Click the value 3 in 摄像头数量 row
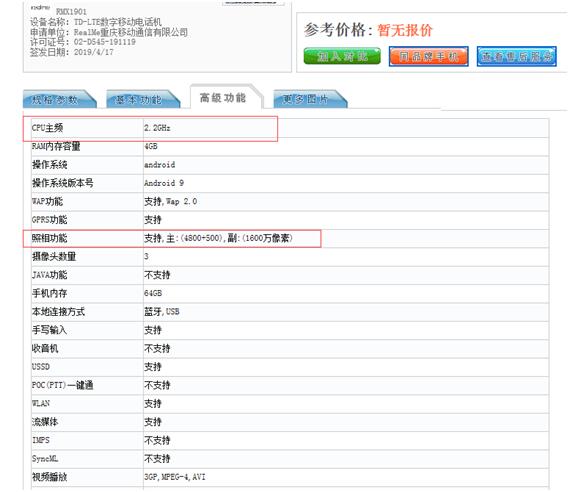Image resolution: width=569 pixels, height=492 pixels. pyautogui.click(x=146, y=257)
